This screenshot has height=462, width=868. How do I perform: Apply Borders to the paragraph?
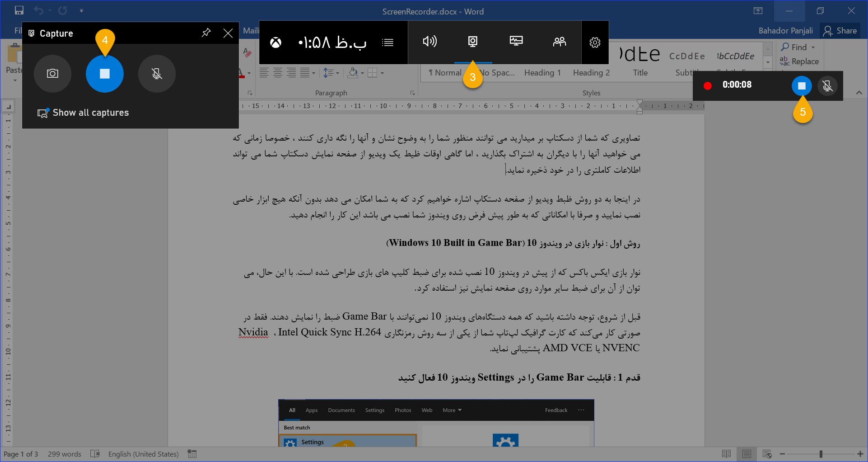tap(372, 73)
